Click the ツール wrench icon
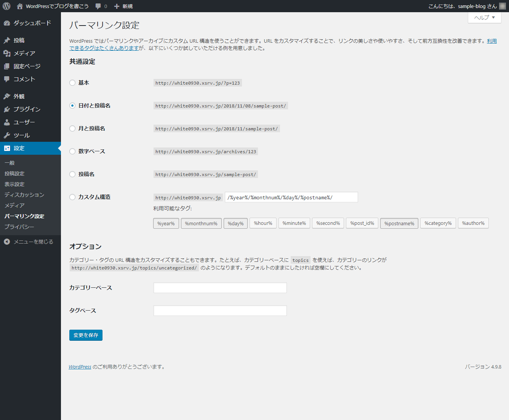The image size is (509, 420). [x=7, y=135]
